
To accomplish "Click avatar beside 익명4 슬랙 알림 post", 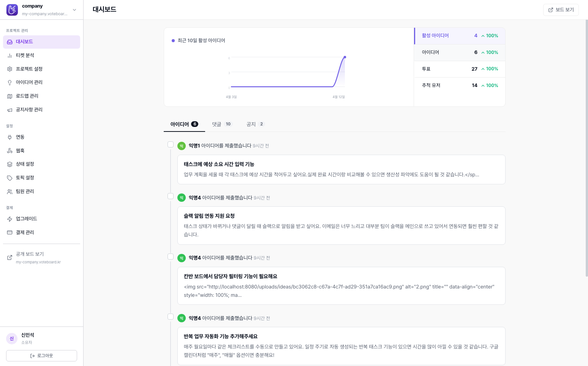I will 182,198.
